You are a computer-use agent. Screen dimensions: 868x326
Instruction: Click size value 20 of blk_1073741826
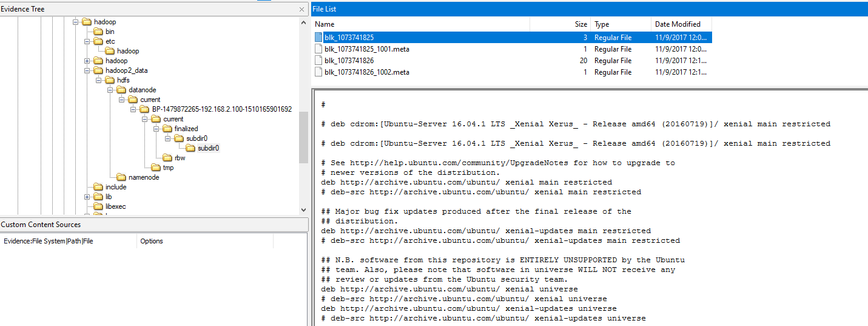[584, 61]
